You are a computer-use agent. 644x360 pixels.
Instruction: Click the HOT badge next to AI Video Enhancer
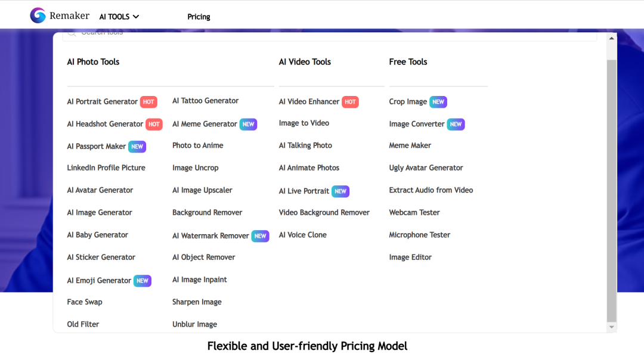pyautogui.click(x=350, y=102)
